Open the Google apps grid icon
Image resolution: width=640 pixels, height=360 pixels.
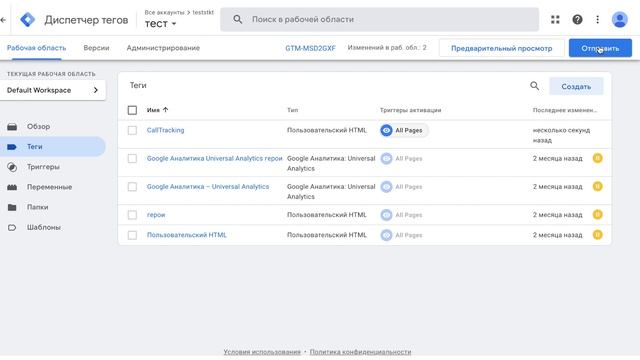coord(555,19)
